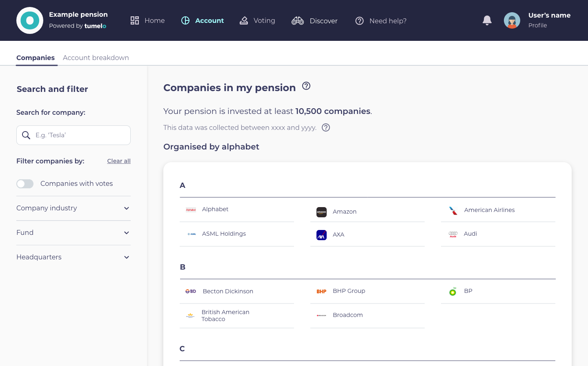Click the BHP Group logo

(321, 291)
